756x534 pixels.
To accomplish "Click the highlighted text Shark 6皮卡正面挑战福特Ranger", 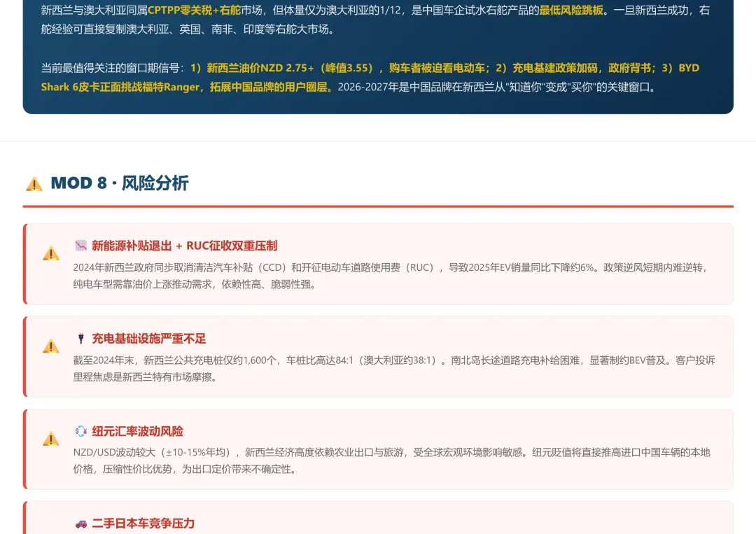I will tap(120, 87).
